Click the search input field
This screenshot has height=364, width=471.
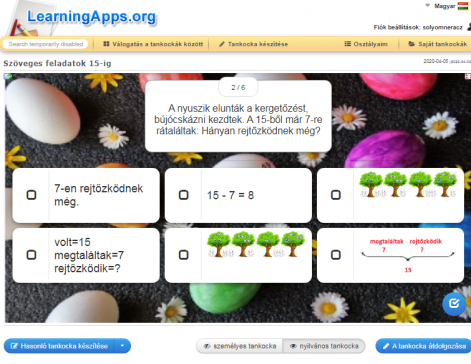45,44
